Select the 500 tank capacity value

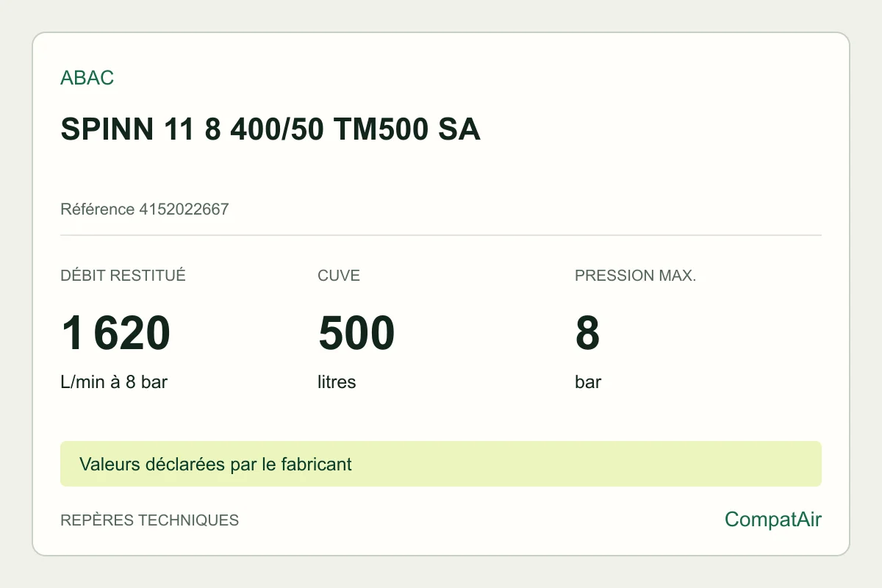[x=356, y=333]
